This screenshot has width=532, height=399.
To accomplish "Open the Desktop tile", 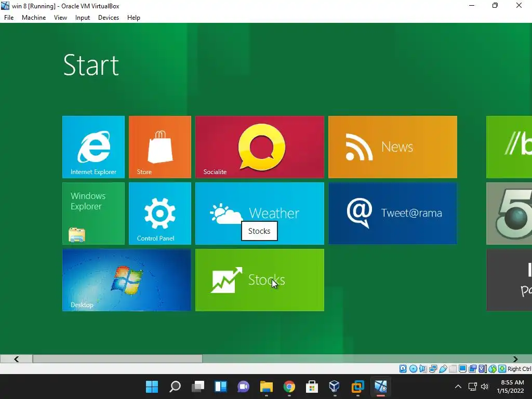I will tap(127, 280).
